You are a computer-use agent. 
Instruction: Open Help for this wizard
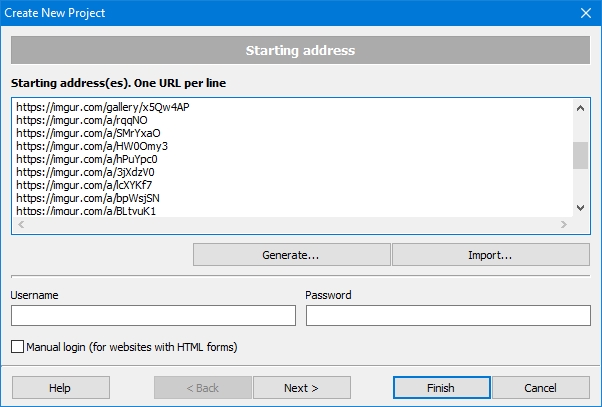click(x=61, y=388)
